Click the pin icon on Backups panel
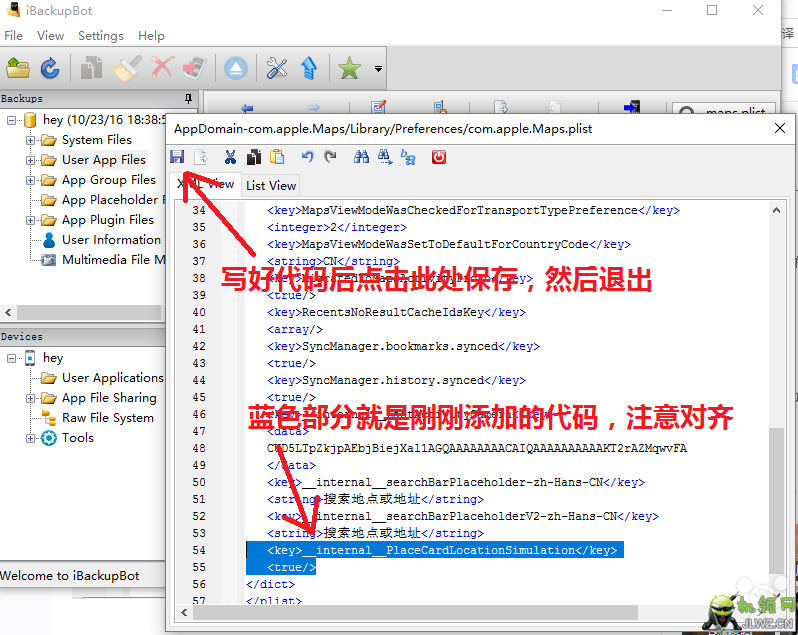 [x=188, y=98]
